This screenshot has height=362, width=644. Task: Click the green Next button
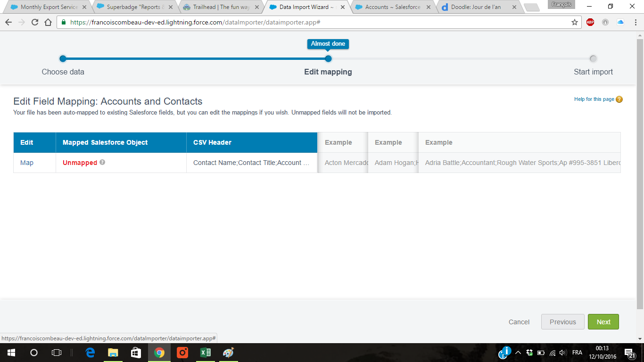[x=603, y=322]
